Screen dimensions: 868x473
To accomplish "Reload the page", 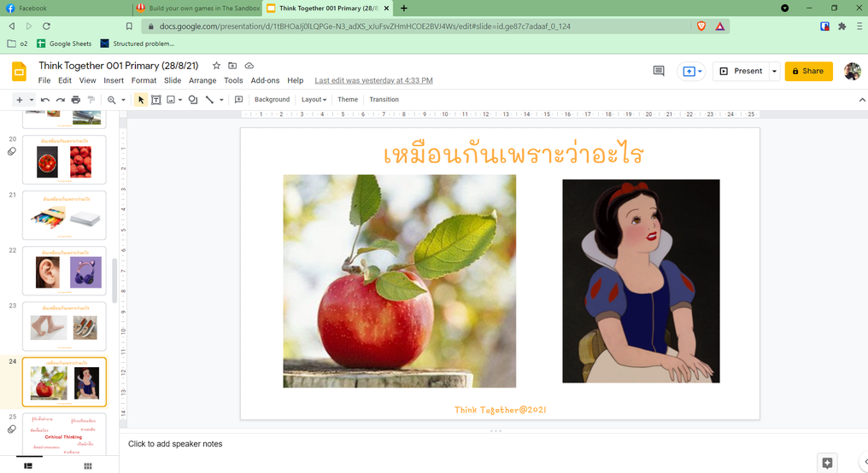I will [x=46, y=26].
